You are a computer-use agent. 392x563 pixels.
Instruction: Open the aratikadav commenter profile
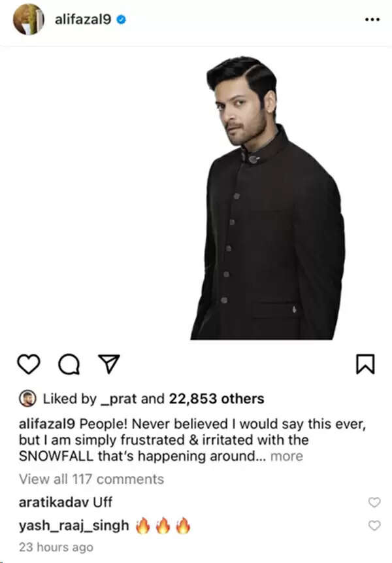tap(53, 502)
